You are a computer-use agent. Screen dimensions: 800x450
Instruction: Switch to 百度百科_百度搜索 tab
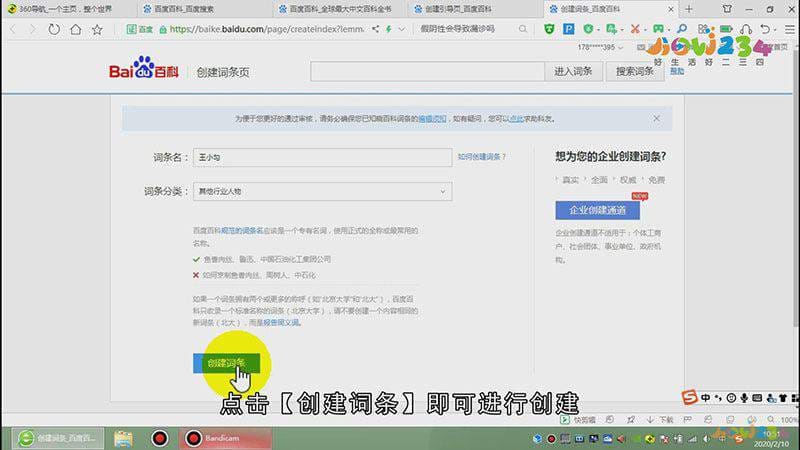[204, 9]
